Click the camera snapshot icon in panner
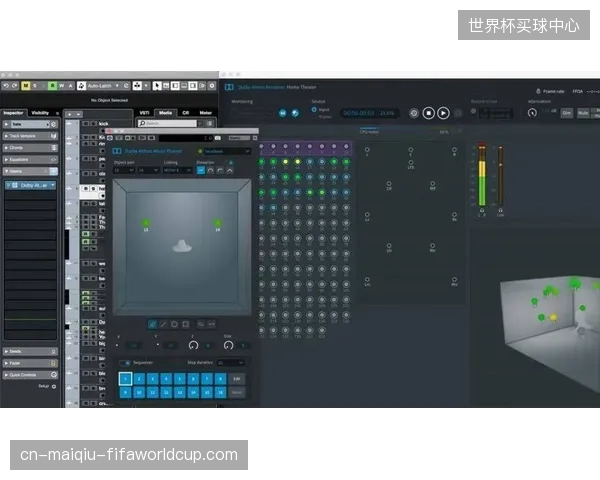Image resolution: width=600 pixels, height=480 pixels. coord(217,138)
